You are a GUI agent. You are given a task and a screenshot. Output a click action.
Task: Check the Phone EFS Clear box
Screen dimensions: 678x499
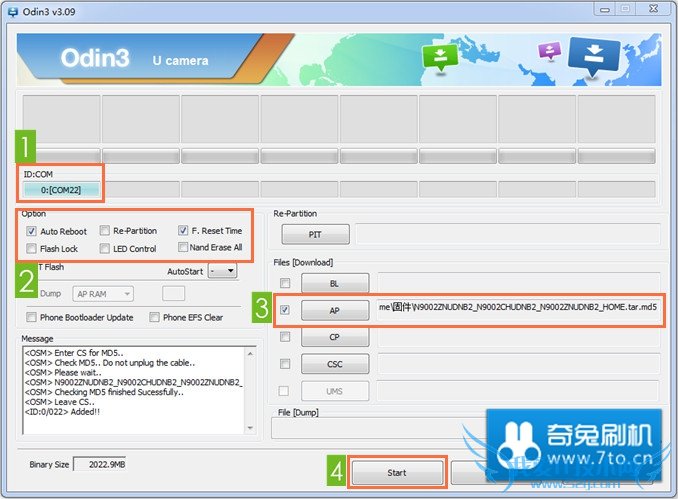click(154, 317)
